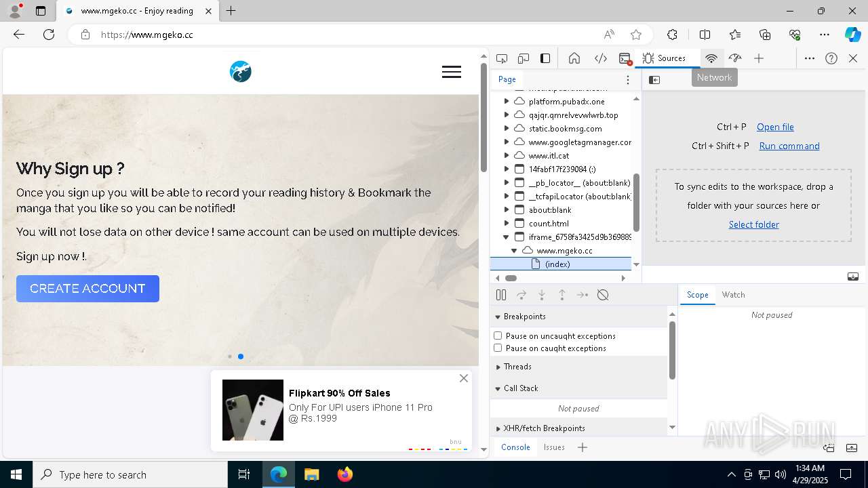Click CREATE ACCOUNT button
Image resolution: width=868 pixels, height=488 pixels.
(x=87, y=289)
